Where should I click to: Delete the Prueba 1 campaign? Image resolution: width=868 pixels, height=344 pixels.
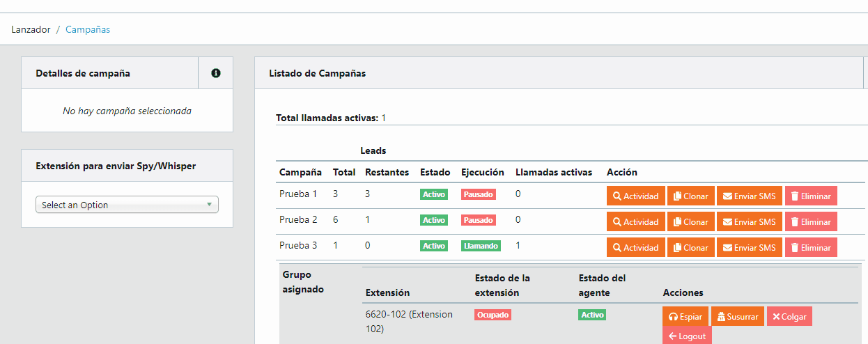click(x=811, y=196)
